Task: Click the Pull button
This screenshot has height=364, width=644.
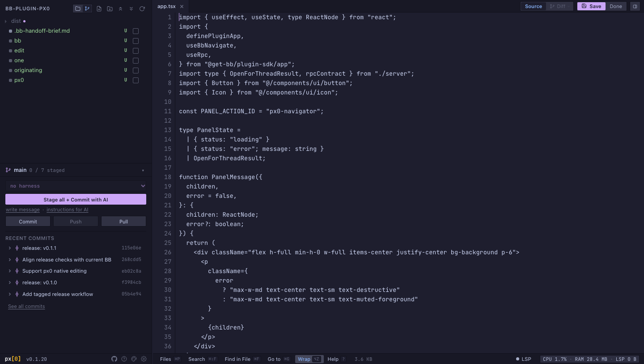Action: (123, 221)
